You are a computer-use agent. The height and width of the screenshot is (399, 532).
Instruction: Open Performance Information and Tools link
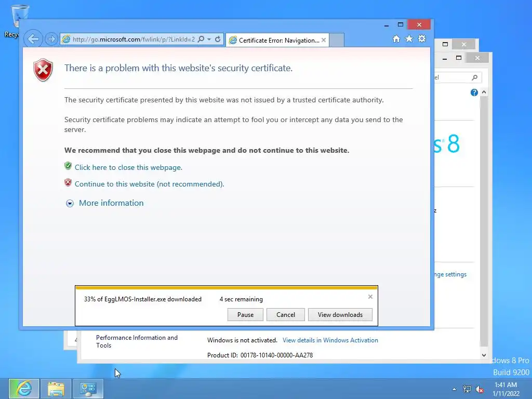click(x=137, y=341)
